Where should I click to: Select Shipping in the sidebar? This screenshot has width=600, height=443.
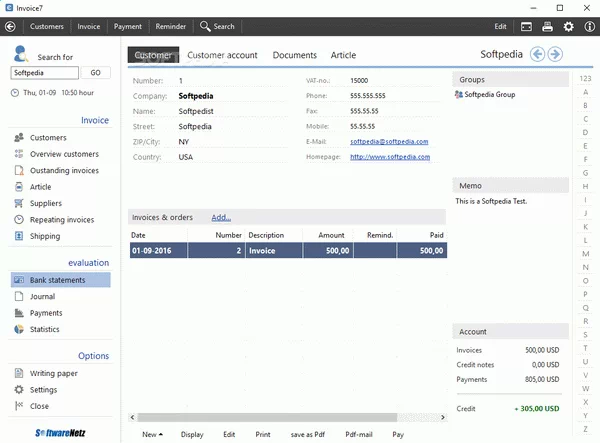[45, 236]
